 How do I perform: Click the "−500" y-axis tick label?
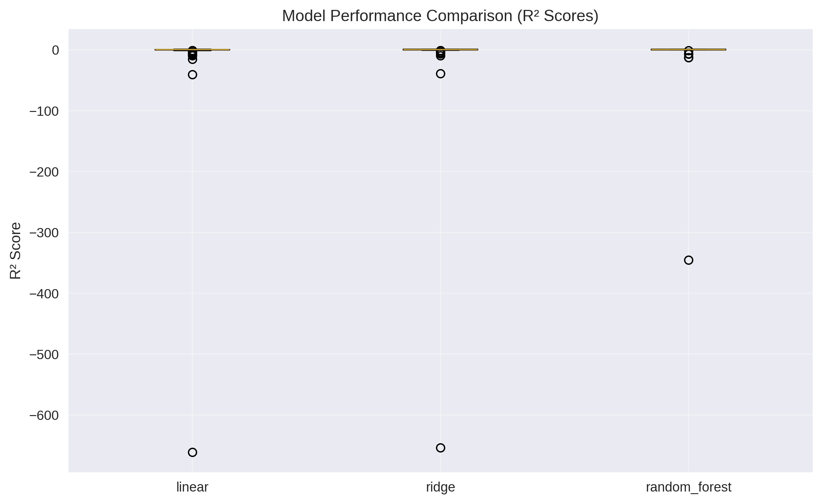(x=44, y=355)
